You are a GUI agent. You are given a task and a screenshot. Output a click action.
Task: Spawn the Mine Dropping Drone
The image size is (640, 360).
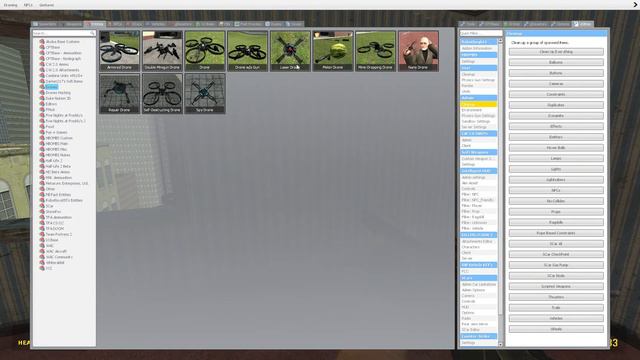(375, 51)
